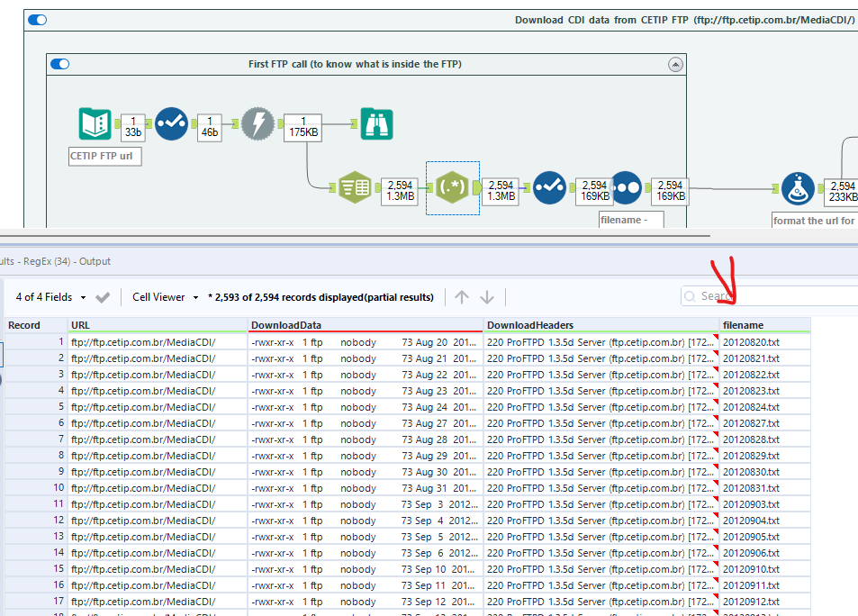Open the Browse tool binoculars icon
The height and width of the screenshot is (616, 858).
(x=376, y=123)
